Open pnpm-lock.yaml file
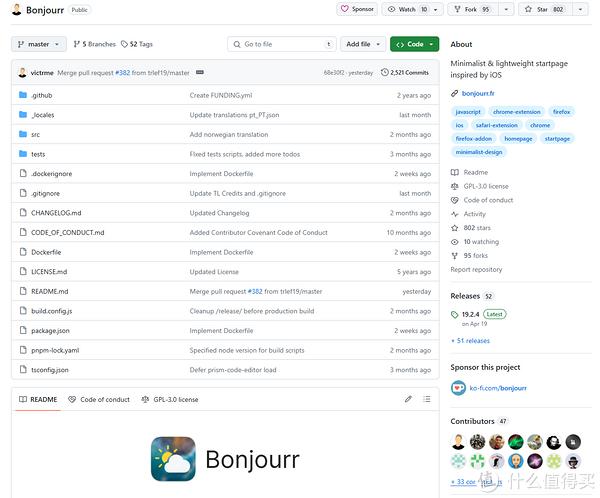This screenshot has width=600, height=498. click(x=55, y=350)
